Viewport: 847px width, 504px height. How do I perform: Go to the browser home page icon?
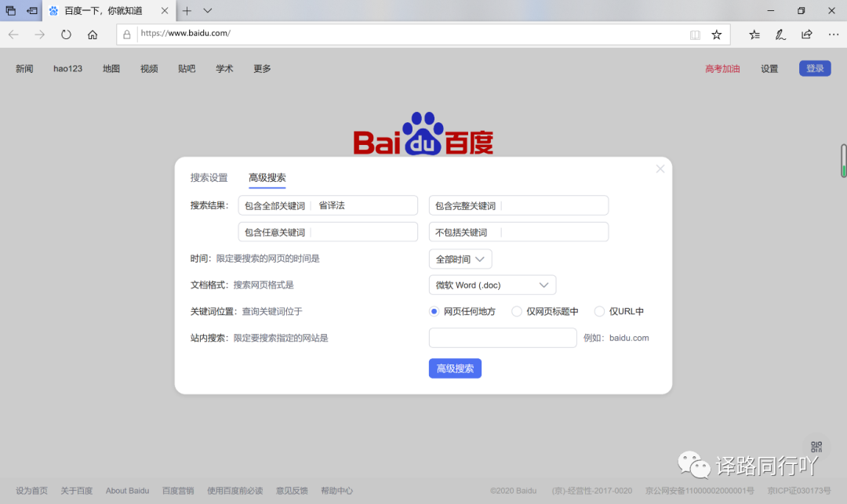point(93,35)
